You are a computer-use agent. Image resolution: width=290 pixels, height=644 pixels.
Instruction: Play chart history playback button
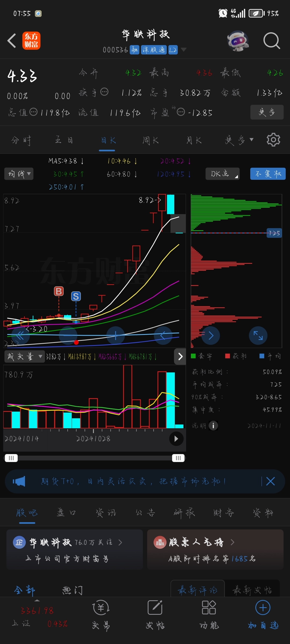point(176,439)
